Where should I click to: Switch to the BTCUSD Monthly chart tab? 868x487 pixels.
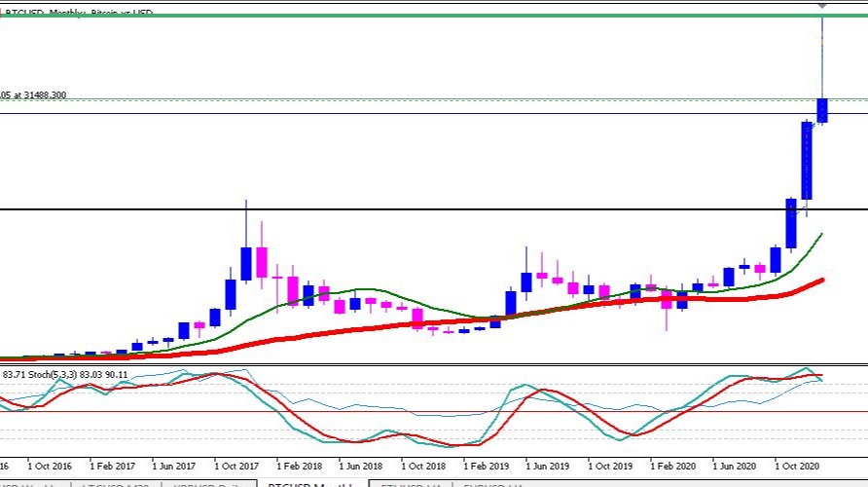(x=312, y=484)
